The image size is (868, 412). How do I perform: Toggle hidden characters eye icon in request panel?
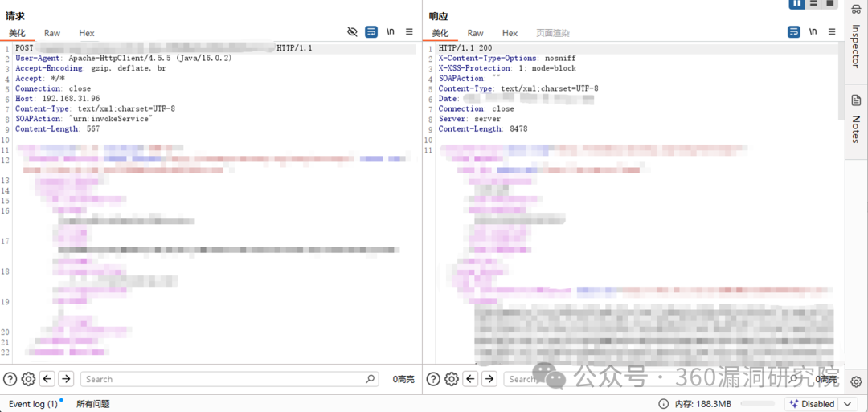pos(352,32)
